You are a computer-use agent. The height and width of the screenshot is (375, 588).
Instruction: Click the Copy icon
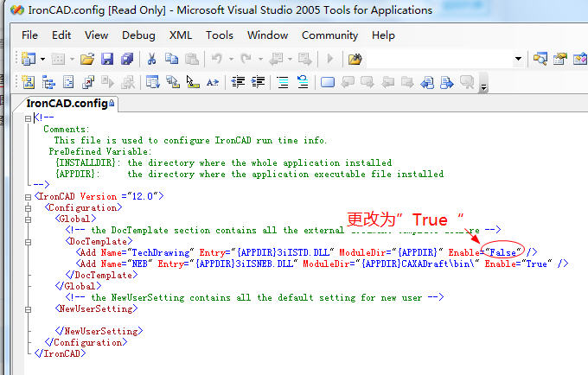pyautogui.click(x=172, y=59)
